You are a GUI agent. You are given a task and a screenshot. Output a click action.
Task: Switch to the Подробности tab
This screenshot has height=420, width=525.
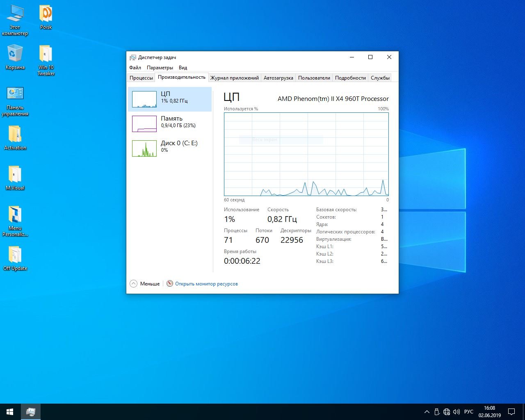350,78
